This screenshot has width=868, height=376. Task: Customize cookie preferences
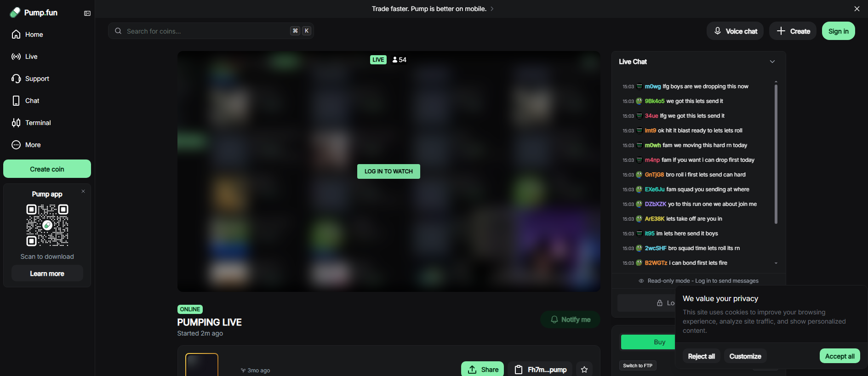(745, 356)
